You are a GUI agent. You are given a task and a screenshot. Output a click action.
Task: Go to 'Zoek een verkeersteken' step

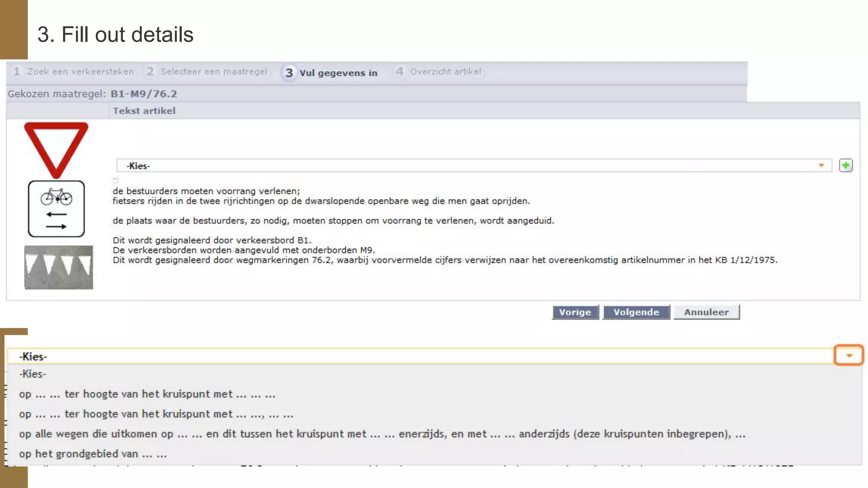(81, 72)
